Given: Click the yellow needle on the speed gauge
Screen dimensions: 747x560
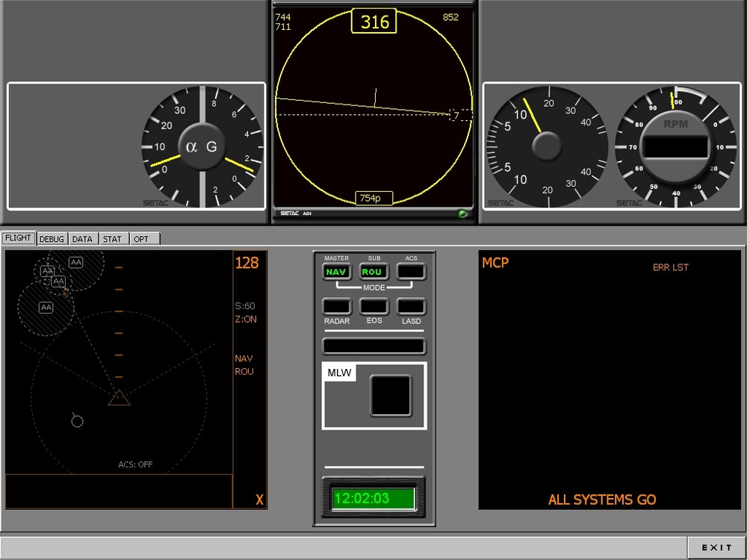Looking at the screenshot, I should tap(532, 115).
